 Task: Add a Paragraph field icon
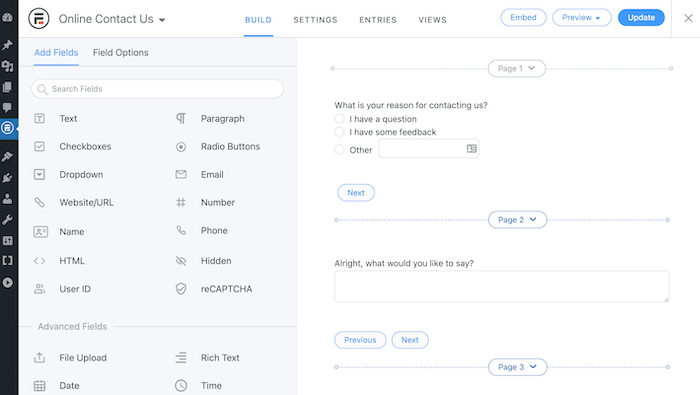181,118
